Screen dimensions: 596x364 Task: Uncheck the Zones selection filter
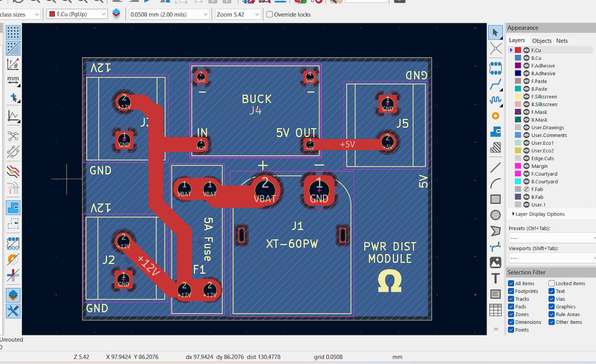511,314
